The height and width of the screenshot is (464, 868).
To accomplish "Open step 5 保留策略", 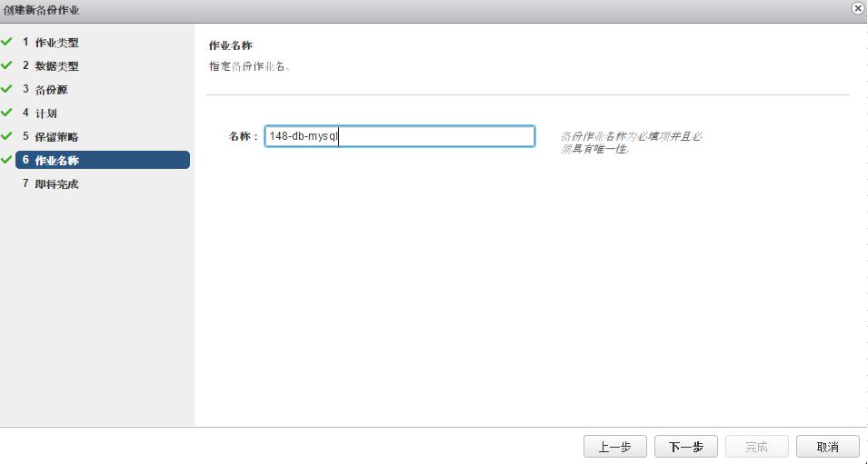I will tap(50, 136).
